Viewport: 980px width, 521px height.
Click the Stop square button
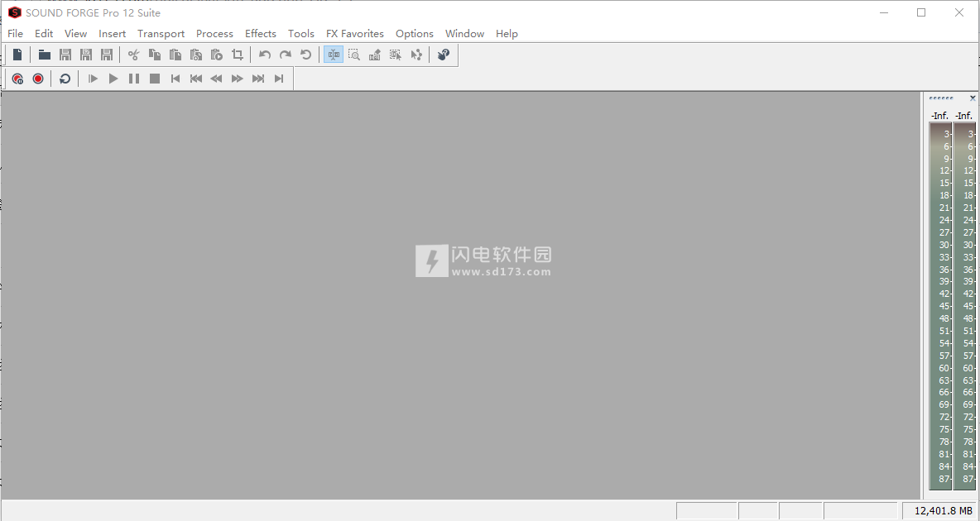[x=155, y=79]
